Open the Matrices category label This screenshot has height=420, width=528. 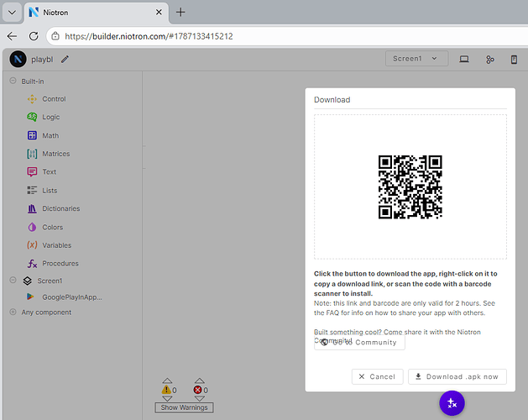tap(56, 154)
